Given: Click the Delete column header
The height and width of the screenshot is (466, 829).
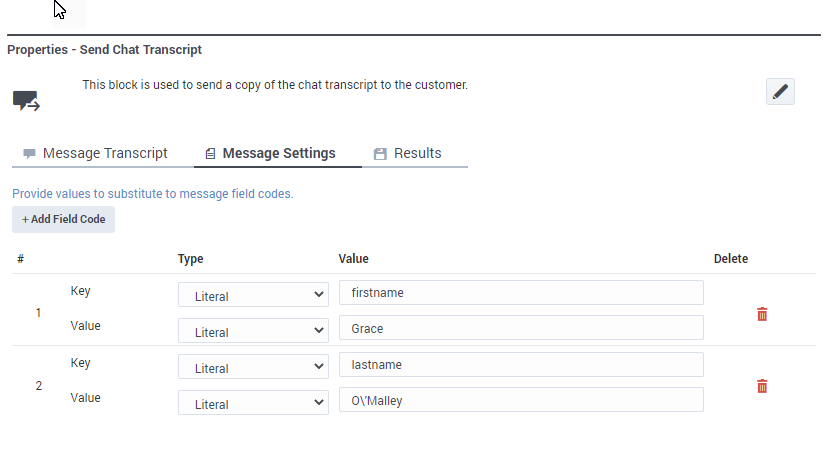Looking at the screenshot, I should pyautogui.click(x=730, y=259).
